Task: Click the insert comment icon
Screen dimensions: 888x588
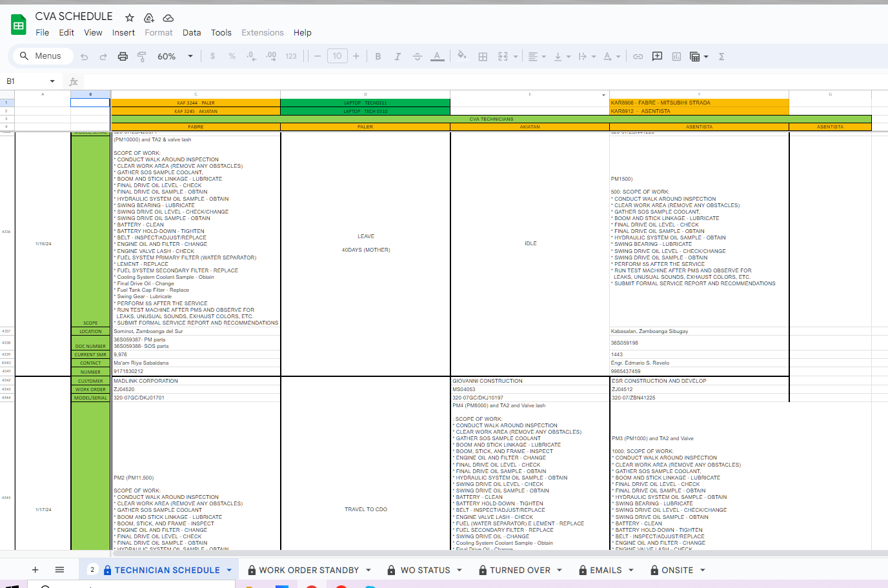Action: coord(657,56)
